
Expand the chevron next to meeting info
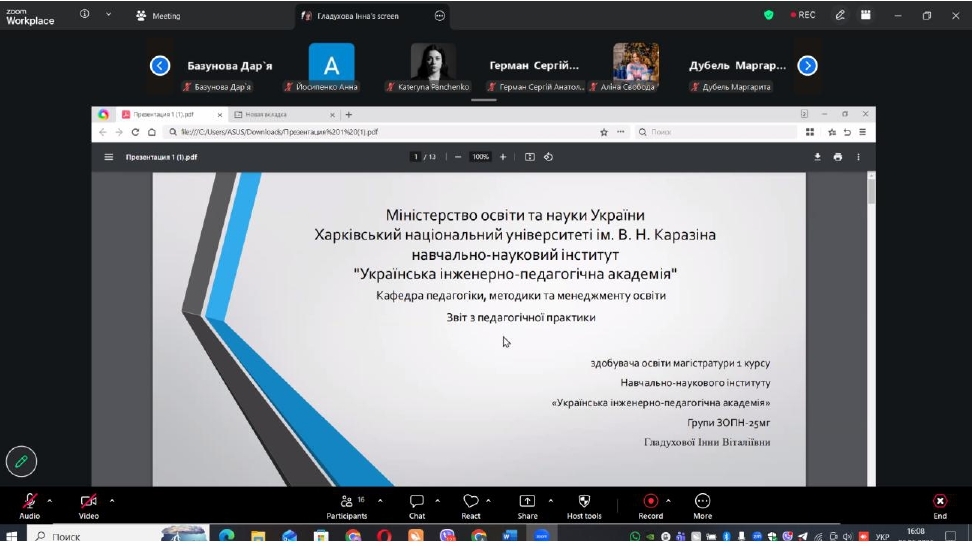click(x=108, y=14)
